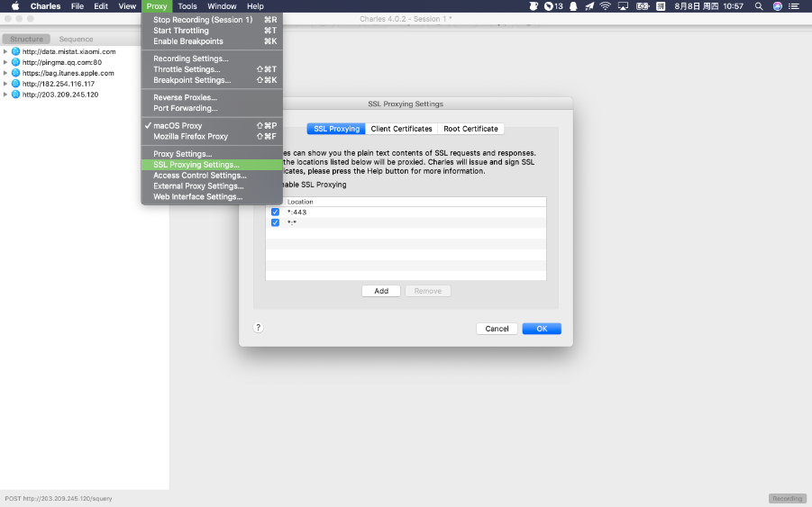Image resolution: width=812 pixels, height=507 pixels.
Task: Open the Edit menu
Action: point(101,6)
